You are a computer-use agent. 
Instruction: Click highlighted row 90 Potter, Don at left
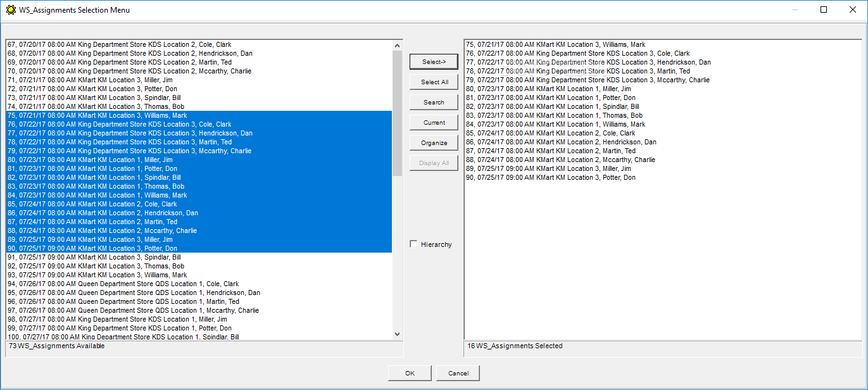point(199,248)
